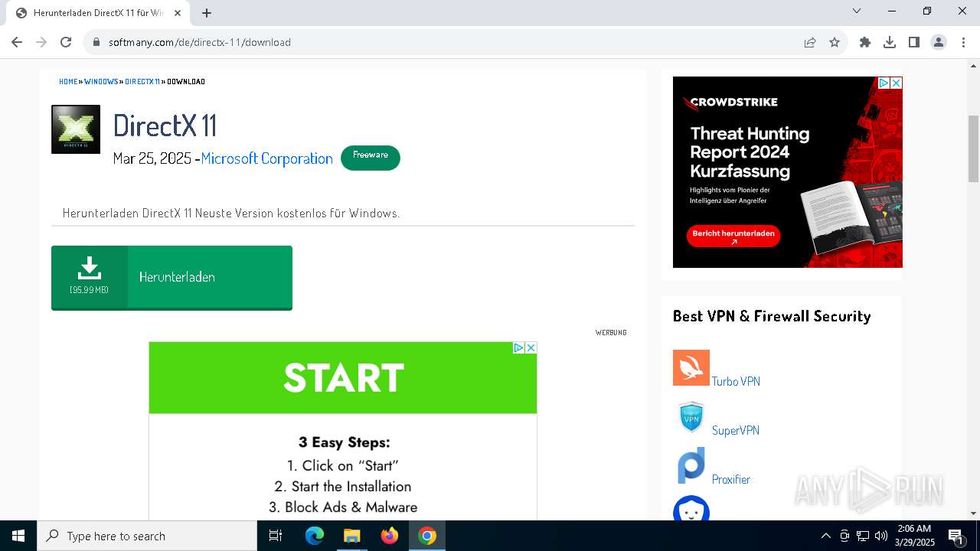The width and height of the screenshot is (980, 551).
Task: Open the Windows Start menu
Action: pyautogui.click(x=18, y=536)
